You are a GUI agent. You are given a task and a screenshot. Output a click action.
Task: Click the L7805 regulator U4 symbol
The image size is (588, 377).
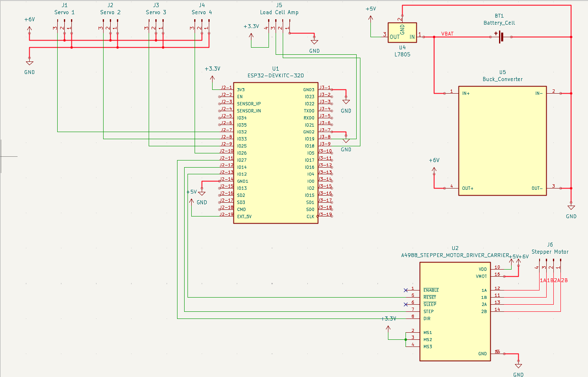tap(402, 33)
